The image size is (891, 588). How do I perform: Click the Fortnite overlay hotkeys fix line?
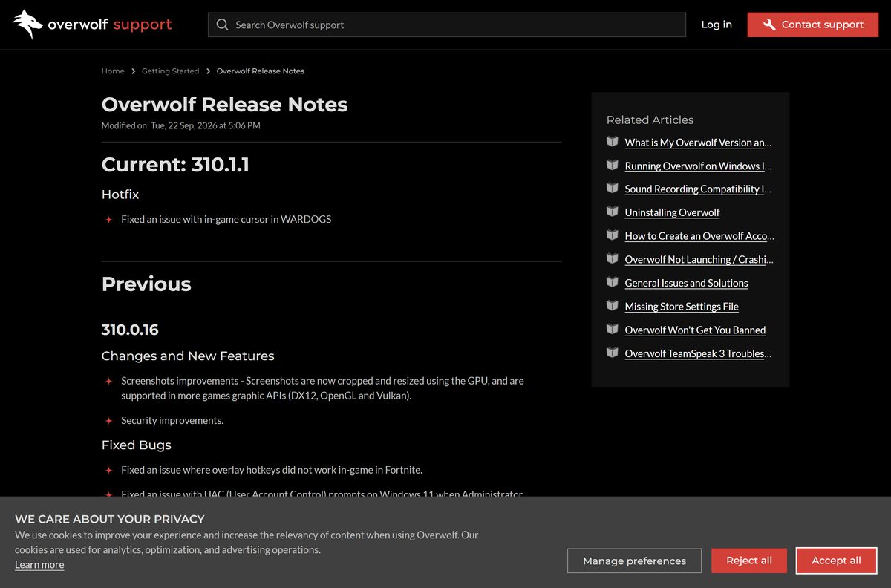coord(272,470)
